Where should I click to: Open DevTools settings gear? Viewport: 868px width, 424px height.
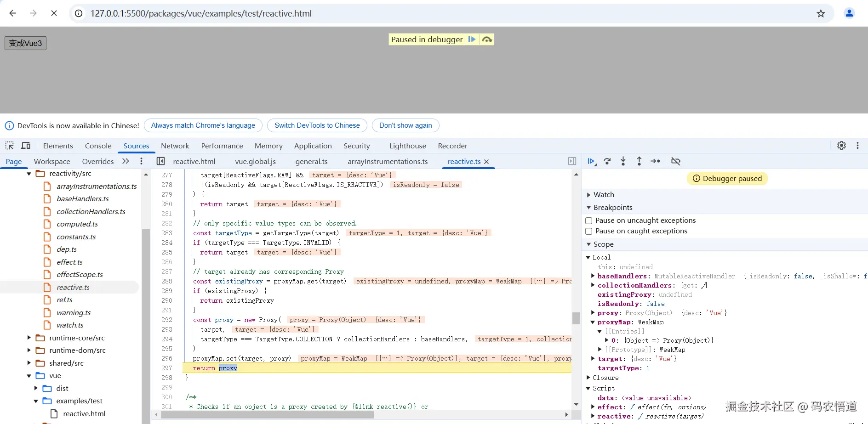(x=841, y=146)
